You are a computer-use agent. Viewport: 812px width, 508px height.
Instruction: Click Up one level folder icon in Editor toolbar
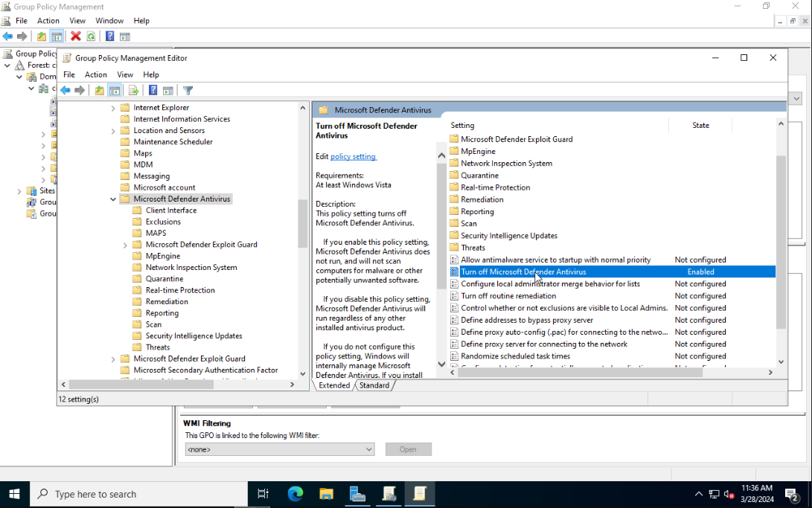pos(99,91)
